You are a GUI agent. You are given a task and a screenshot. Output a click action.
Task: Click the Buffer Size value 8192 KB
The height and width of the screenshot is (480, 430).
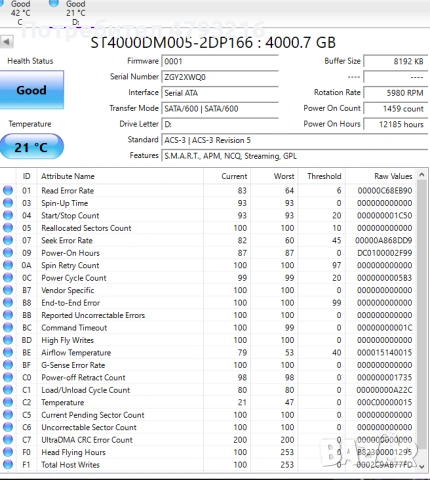point(396,62)
